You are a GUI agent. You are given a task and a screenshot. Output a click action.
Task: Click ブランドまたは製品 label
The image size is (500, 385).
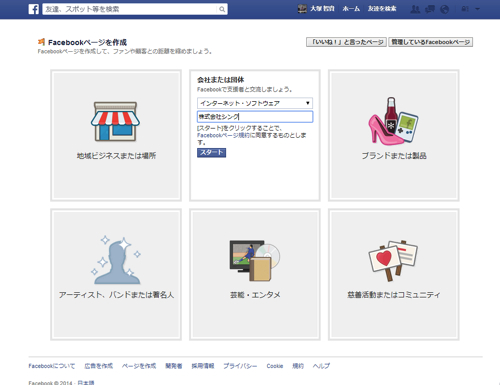[x=394, y=156]
